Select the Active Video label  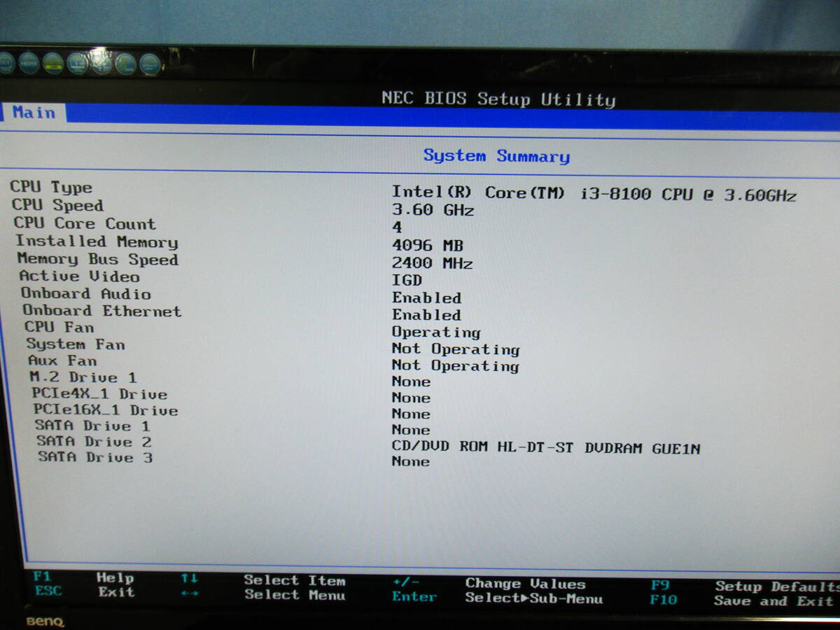coord(79,276)
